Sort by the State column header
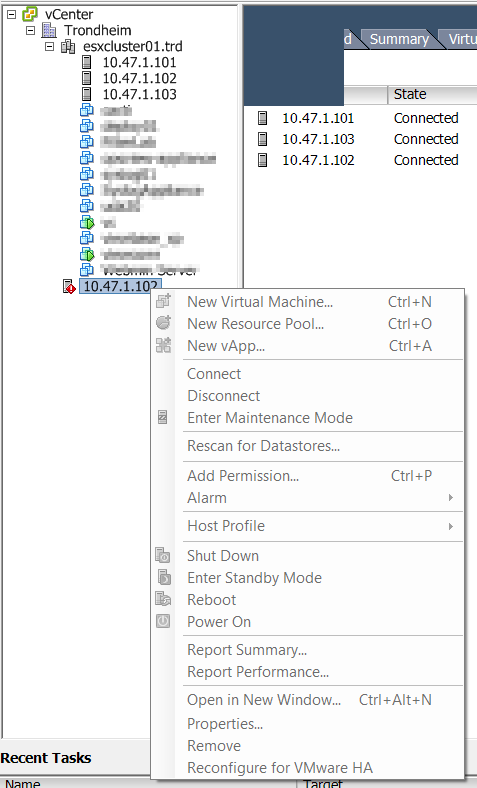Image resolution: width=477 pixels, height=788 pixels. tap(432, 94)
